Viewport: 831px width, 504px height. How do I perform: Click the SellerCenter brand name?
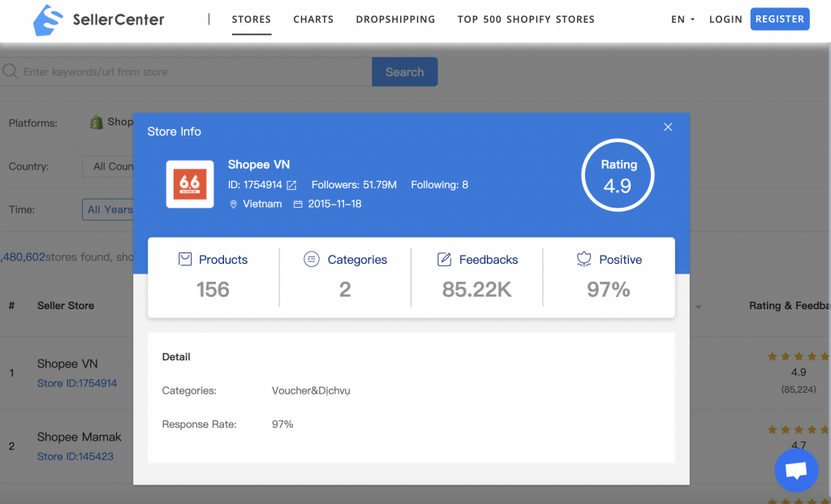coord(118,19)
